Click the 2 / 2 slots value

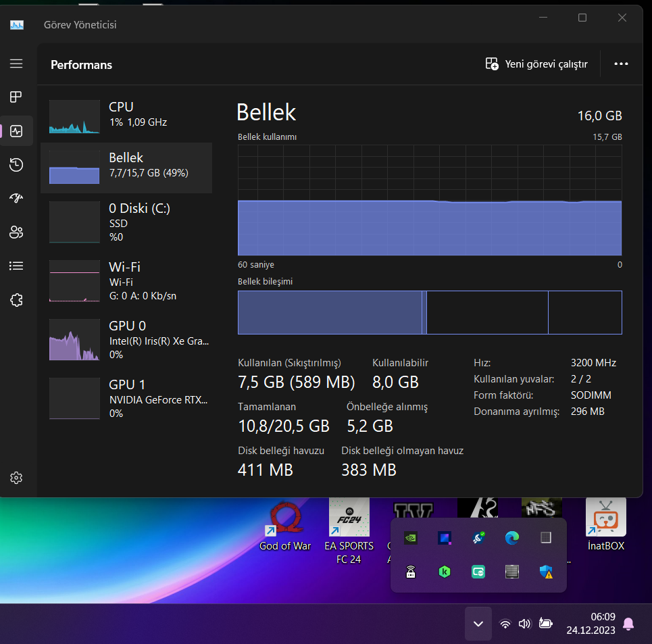pos(581,379)
